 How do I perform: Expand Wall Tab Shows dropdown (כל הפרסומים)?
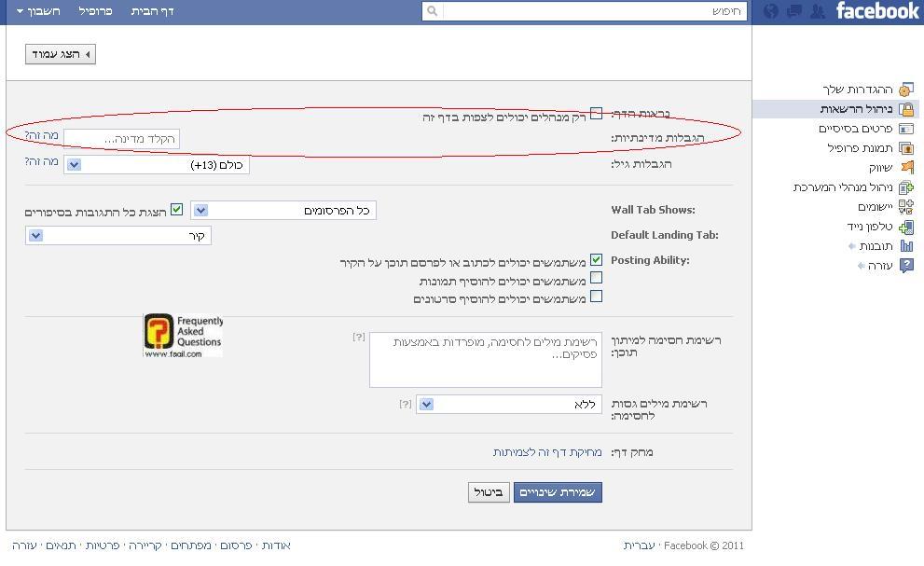tap(283, 211)
